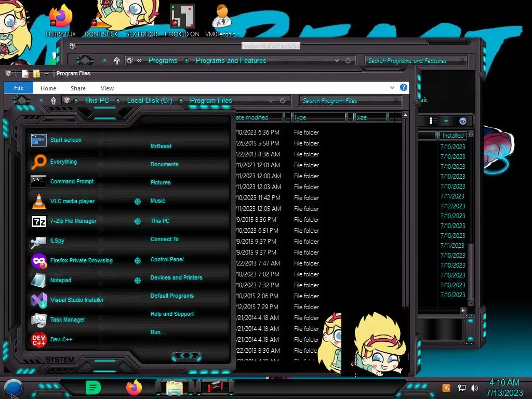Screen dimensions: 532x399
Task: Open view options dropdown in Programs window
Action: 446,121
